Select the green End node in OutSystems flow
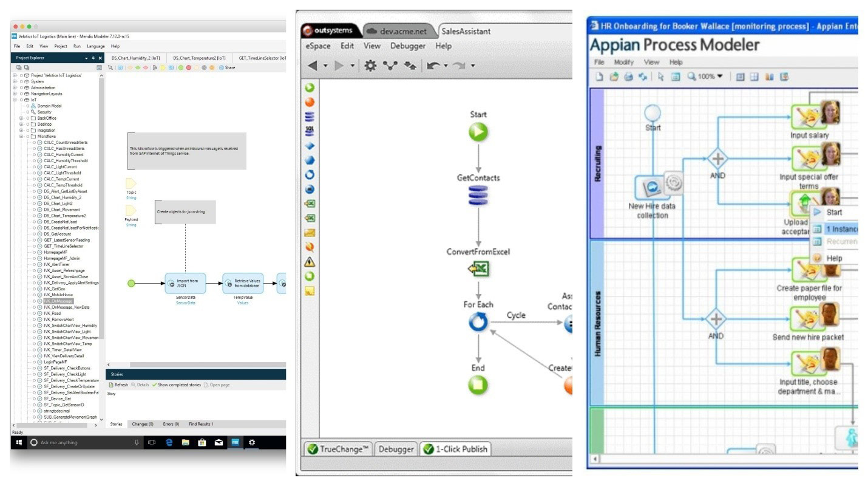Viewport: 868px width, 486px height. tap(478, 385)
